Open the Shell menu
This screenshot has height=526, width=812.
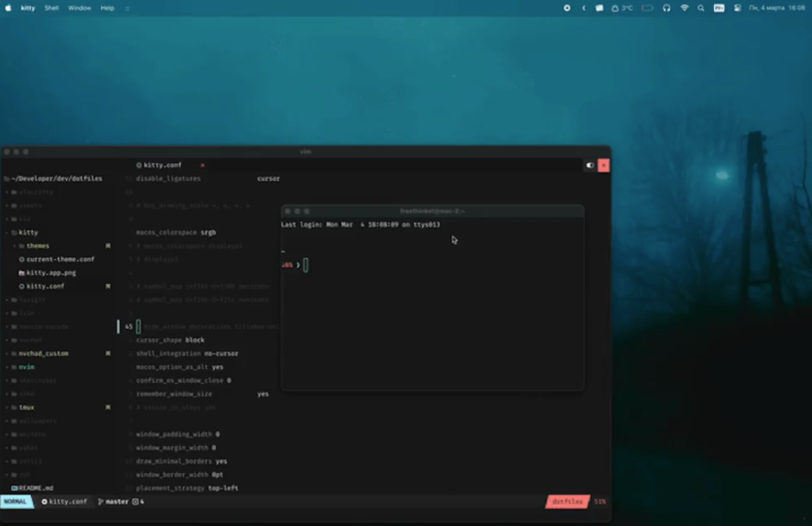pyautogui.click(x=51, y=8)
